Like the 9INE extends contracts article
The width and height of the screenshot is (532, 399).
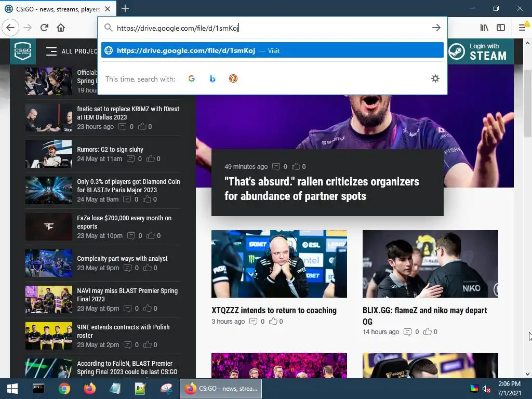[147, 345]
